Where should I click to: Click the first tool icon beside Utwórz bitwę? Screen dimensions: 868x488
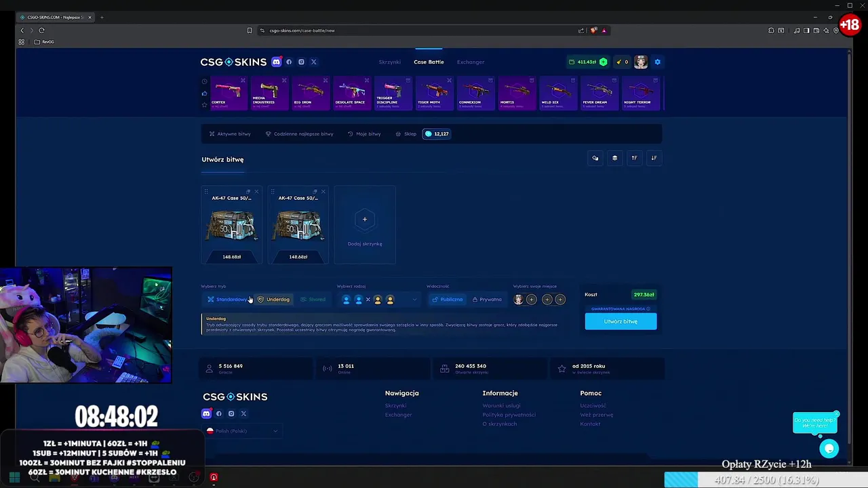click(595, 158)
